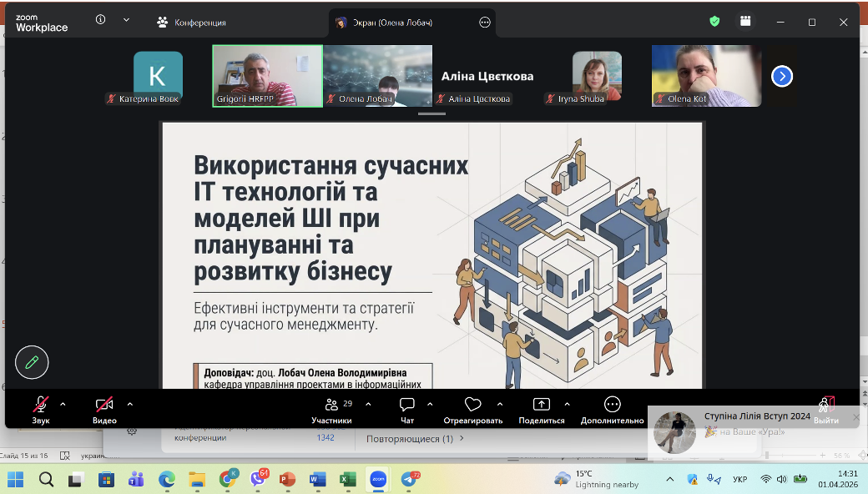The width and height of the screenshot is (868, 494).
Task: Click the meeting info icon
Action: point(101,20)
